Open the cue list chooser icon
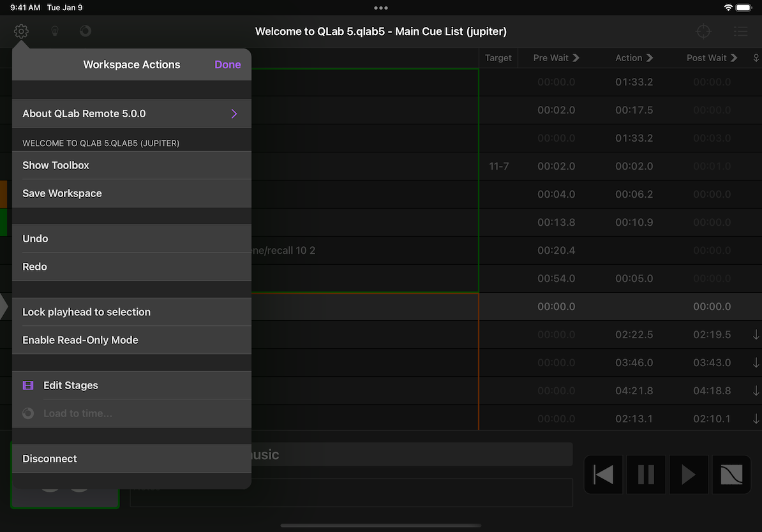This screenshot has height=532, width=762. click(x=740, y=31)
